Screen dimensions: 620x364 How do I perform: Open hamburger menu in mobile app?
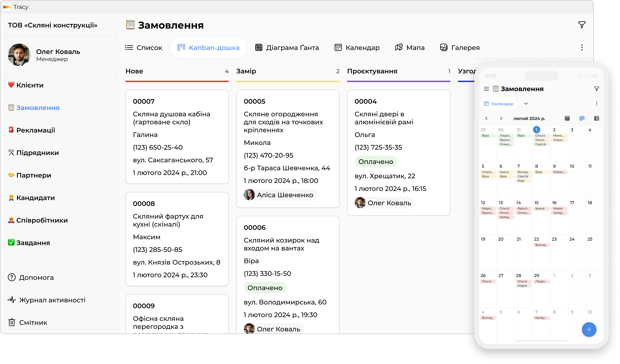coord(486,89)
